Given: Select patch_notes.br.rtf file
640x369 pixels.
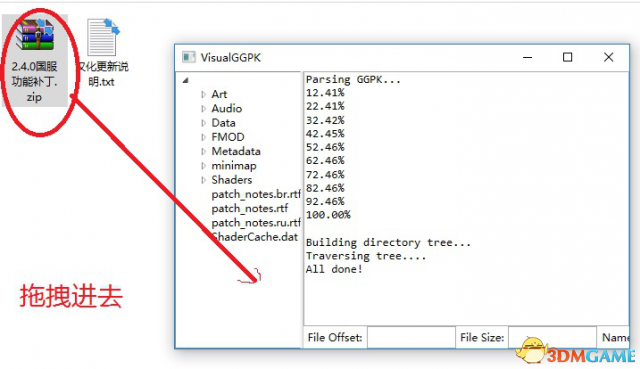Looking at the screenshot, I should click(x=256, y=194).
